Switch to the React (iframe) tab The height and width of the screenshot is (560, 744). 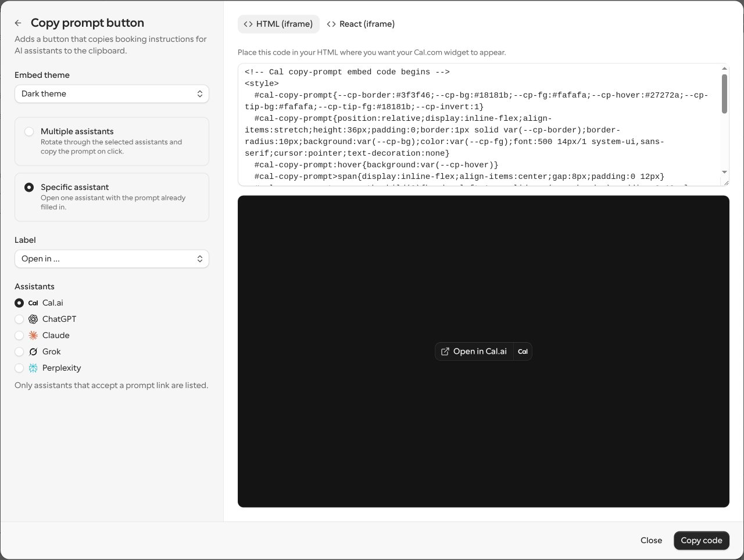(x=361, y=24)
